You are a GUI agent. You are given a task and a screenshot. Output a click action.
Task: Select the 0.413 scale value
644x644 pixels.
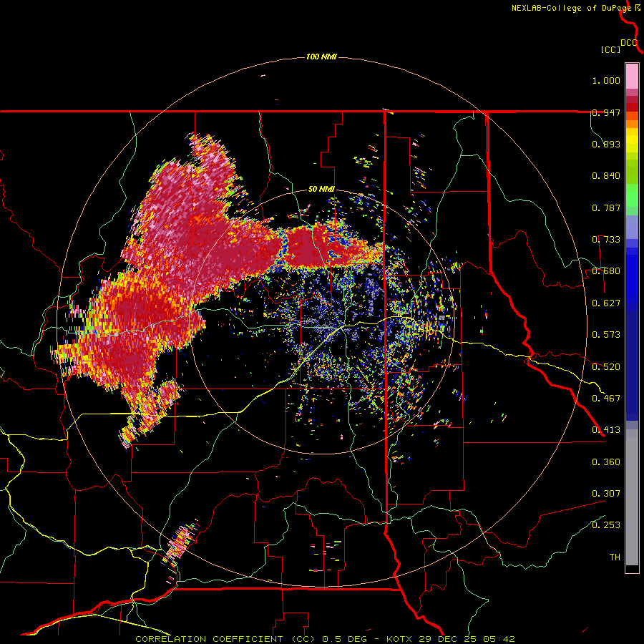(x=606, y=430)
